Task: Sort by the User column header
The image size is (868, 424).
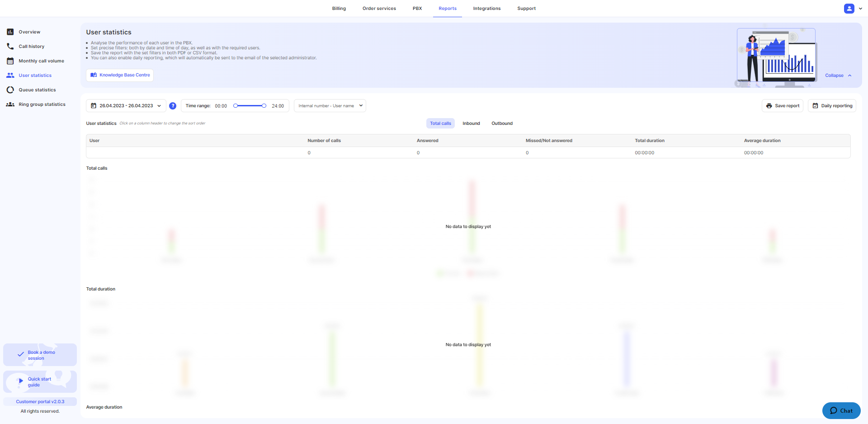Action: tap(94, 141)
